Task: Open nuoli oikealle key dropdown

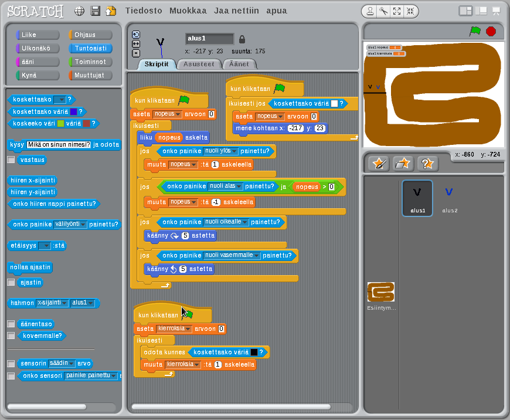Action: [x=226, y=222]
